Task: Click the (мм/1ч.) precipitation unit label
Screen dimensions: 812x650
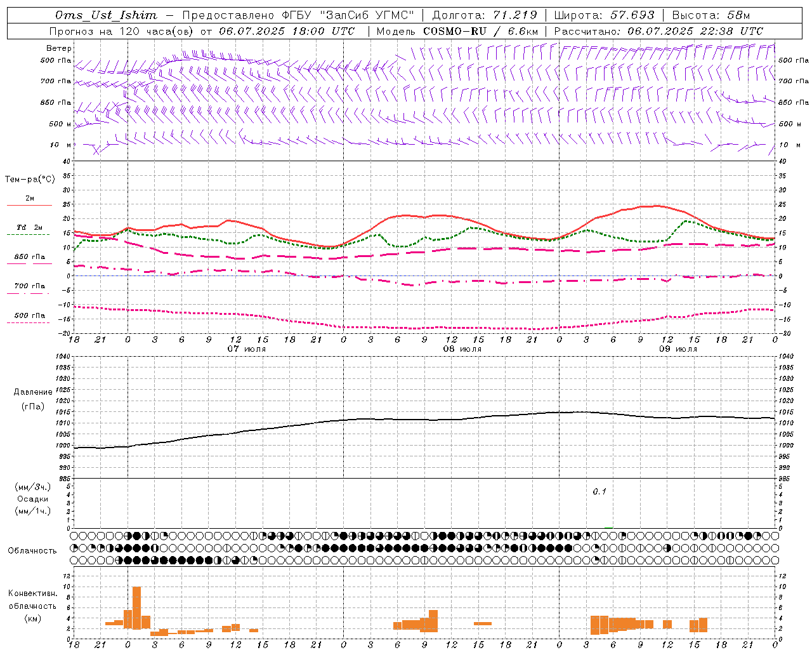Action: click(32, 511)
